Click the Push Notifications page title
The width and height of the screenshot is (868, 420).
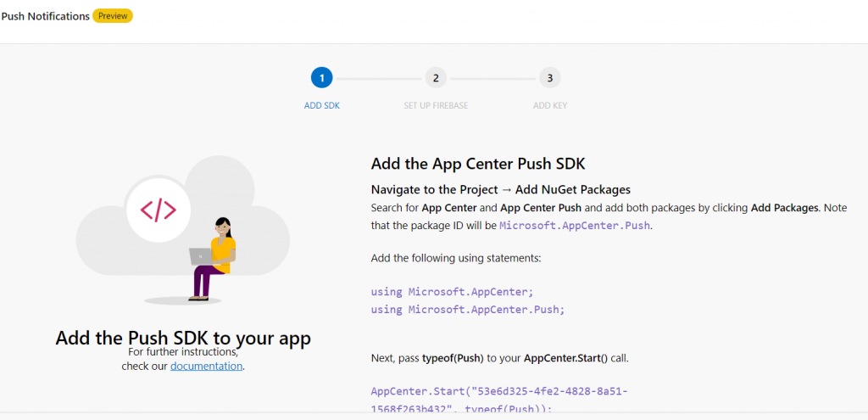click(x=46, y=16)
